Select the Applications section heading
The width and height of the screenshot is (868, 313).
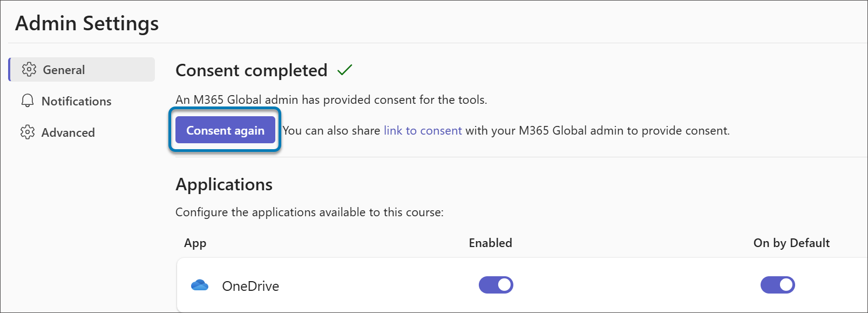223,184
